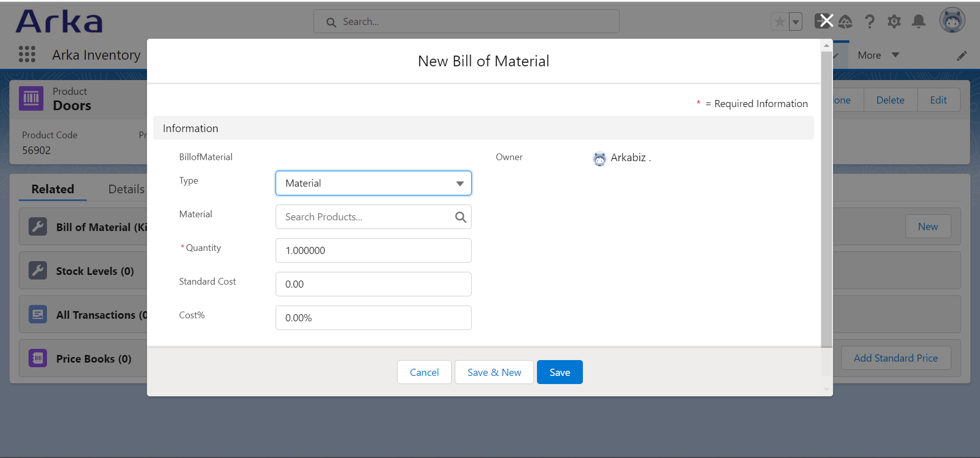Click the Arka logo

(59, 21)
